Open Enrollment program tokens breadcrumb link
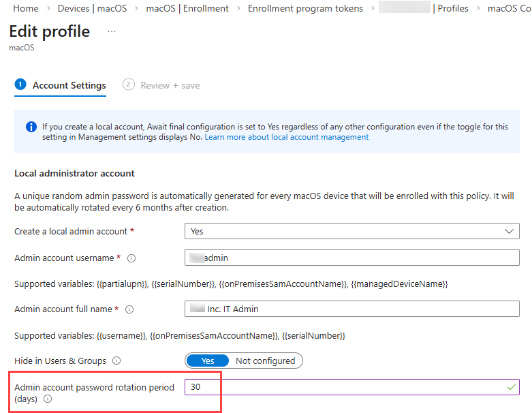 coord(305,8)
